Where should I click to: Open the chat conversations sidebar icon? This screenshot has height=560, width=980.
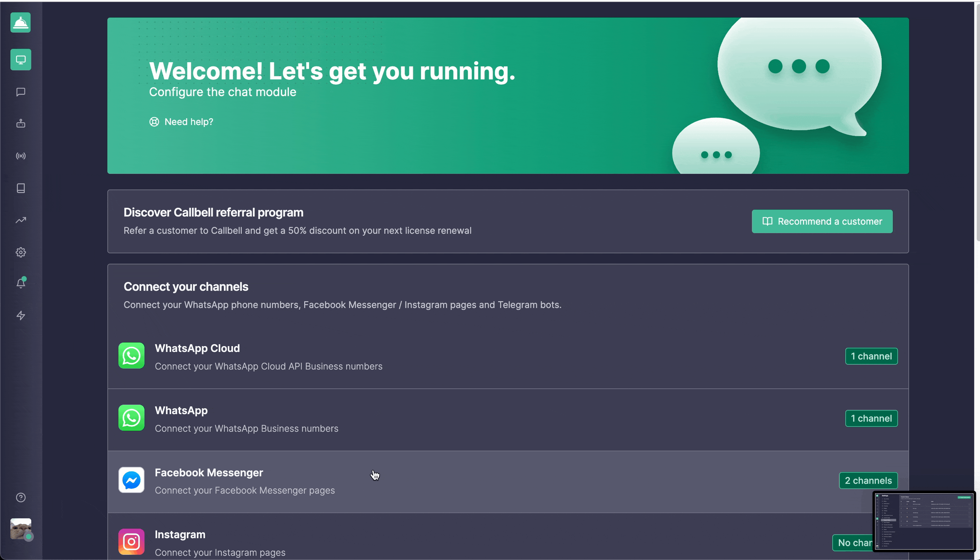point(21,92)
